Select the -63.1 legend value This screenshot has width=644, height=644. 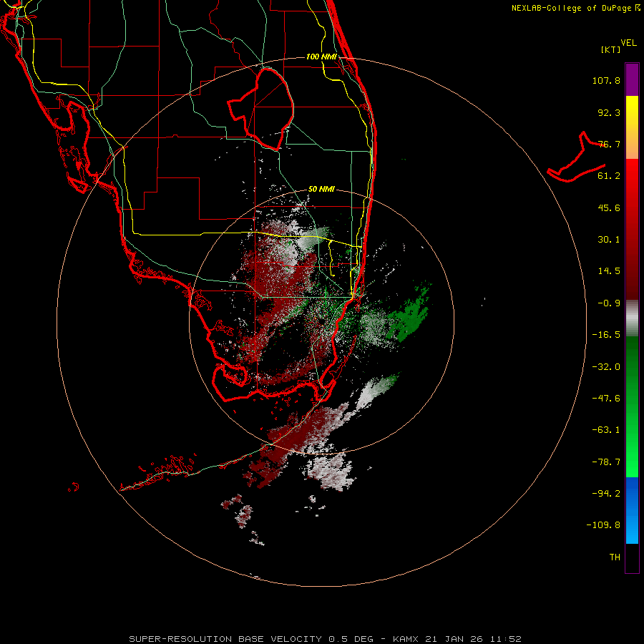point(606,430)
